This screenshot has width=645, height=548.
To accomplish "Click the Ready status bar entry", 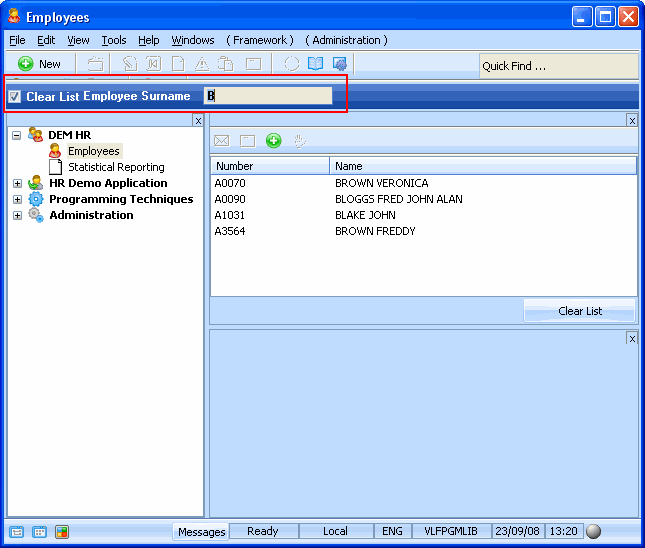I will [x=263, y=531].
